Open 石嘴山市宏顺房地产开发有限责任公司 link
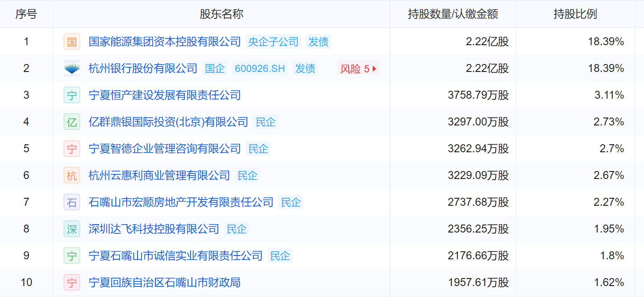This screenshot has width=644, height=299. [181, 202]
